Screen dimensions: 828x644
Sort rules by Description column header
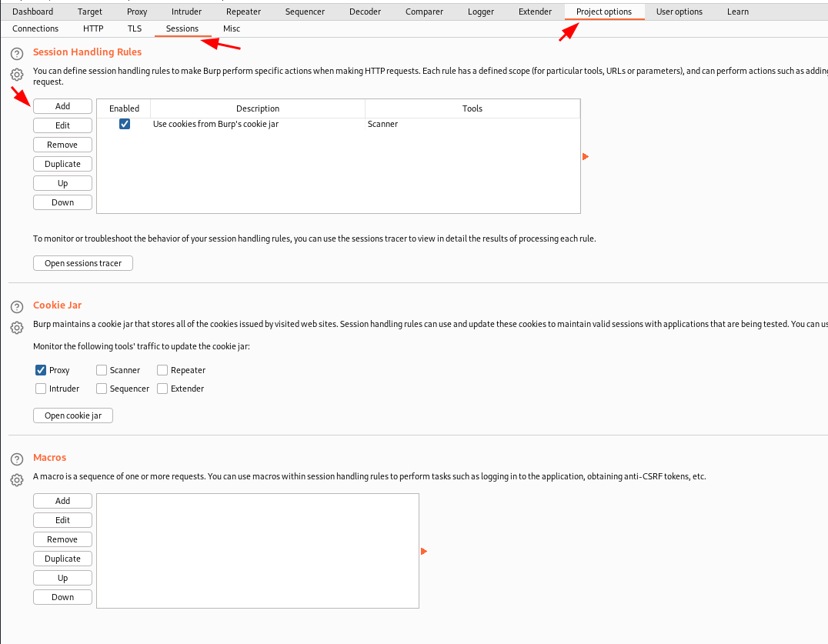click(x=258, y=108)
